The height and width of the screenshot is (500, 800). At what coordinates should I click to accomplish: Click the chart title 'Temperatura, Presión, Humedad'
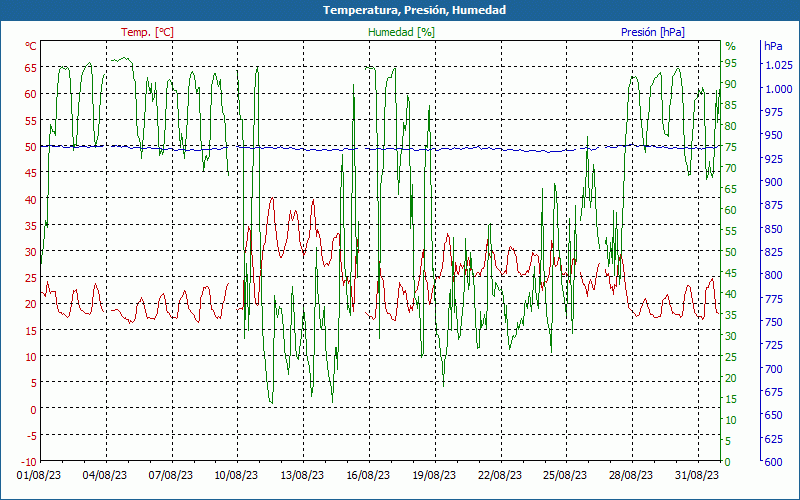pyautogui.click(x=414, y=10)
